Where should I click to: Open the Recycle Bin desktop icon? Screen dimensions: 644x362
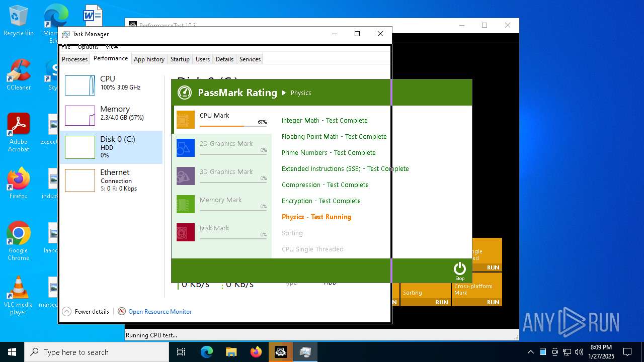point(19,21)
